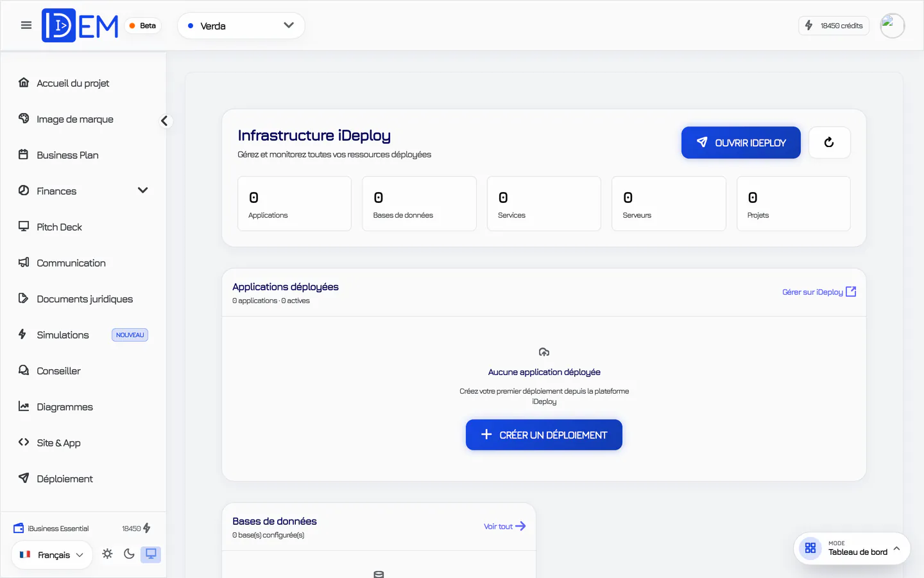Click the Bases de données count card

click(x=419, y=204)
